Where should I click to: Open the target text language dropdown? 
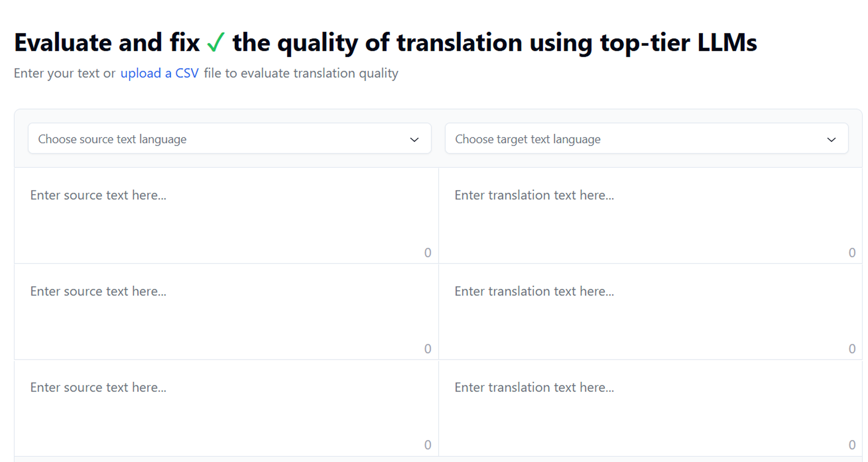[646, 139]
